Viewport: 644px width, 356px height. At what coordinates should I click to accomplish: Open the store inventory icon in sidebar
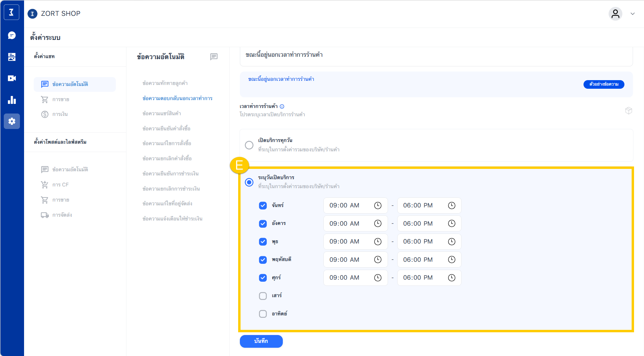(x=12, y=57)
